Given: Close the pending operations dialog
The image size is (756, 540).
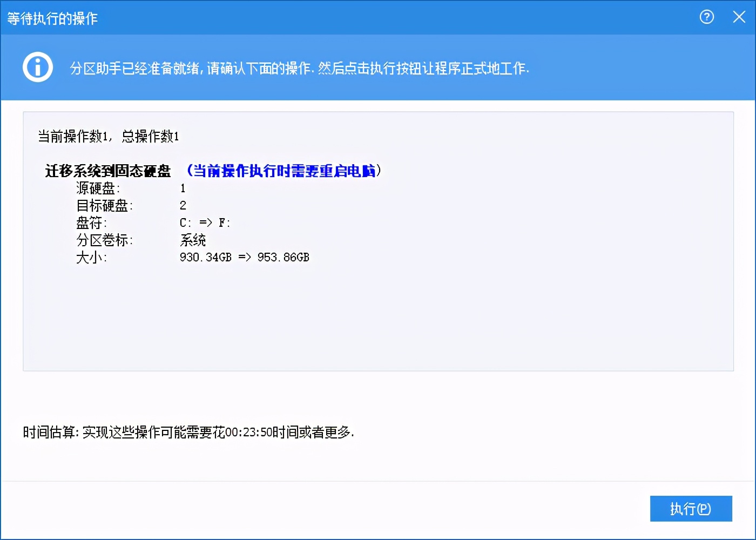Looking at the screenshot, I should pos(739,17).
